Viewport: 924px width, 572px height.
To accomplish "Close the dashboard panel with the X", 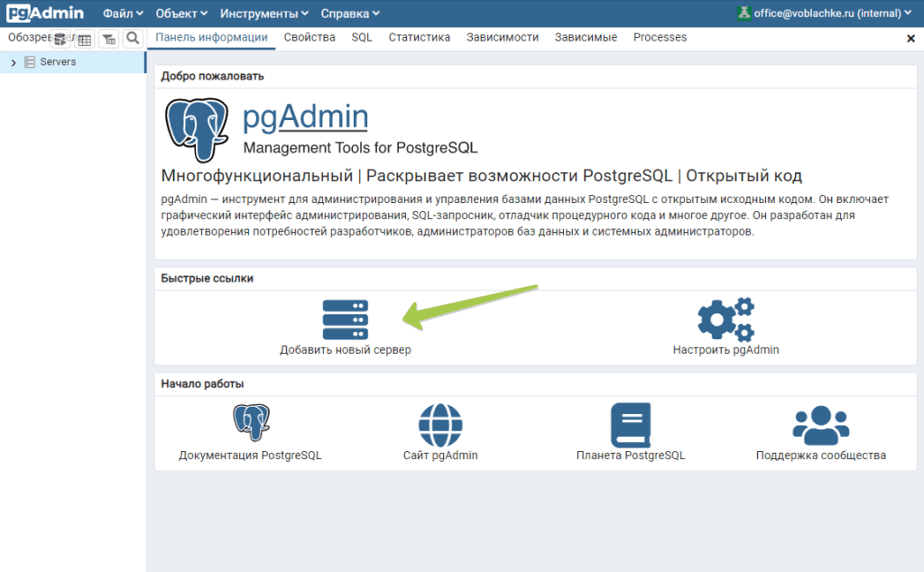I will [x=910, y=38].
